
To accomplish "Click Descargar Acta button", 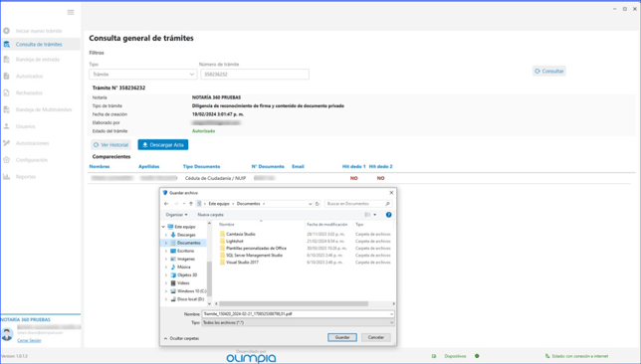I will (163, 145).
